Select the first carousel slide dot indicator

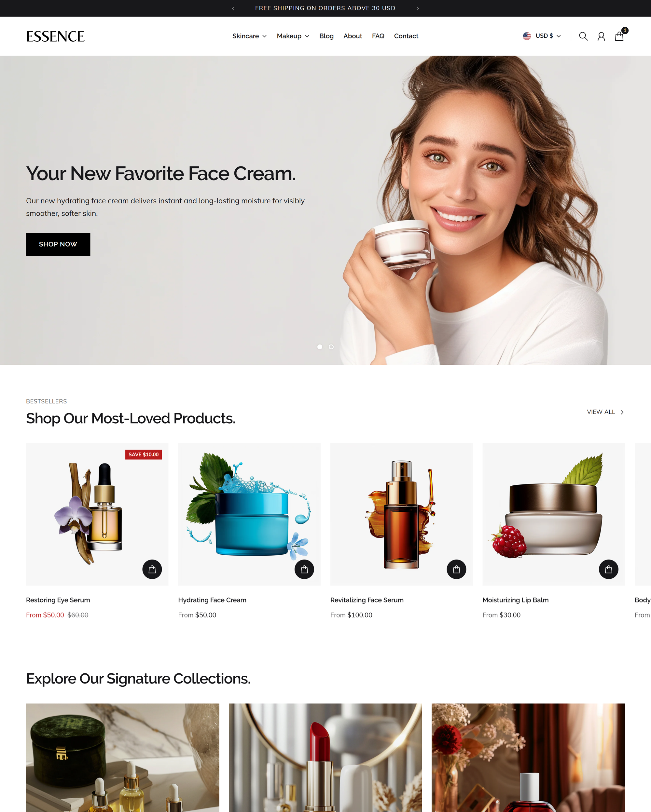[x=319, y=346]
